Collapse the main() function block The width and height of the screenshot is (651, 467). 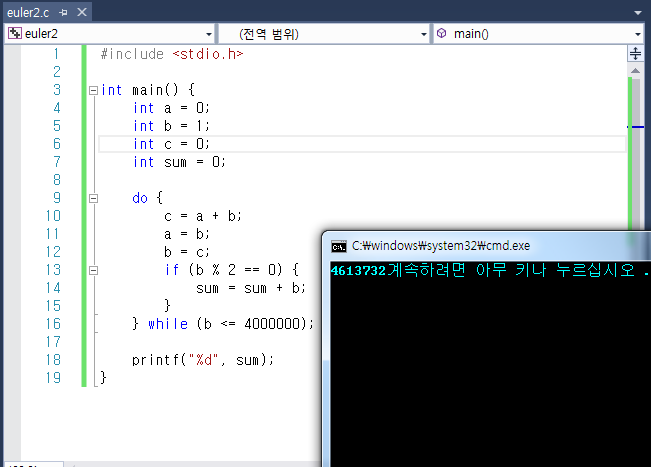point(93,90)
